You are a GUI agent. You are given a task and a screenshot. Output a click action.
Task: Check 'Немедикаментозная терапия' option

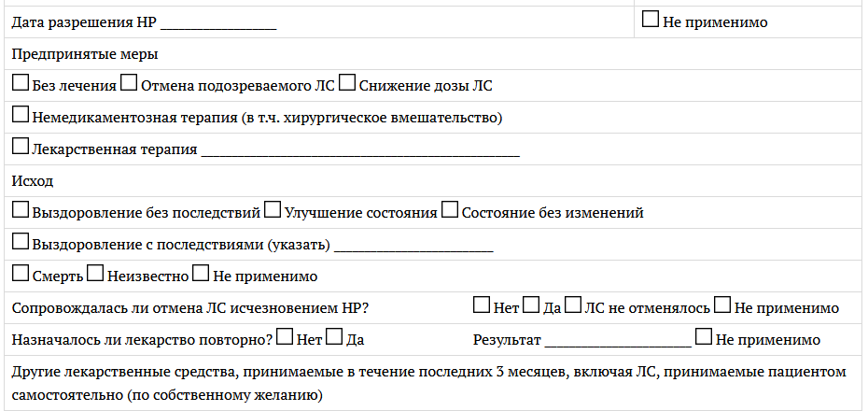[x=21, y=115]
